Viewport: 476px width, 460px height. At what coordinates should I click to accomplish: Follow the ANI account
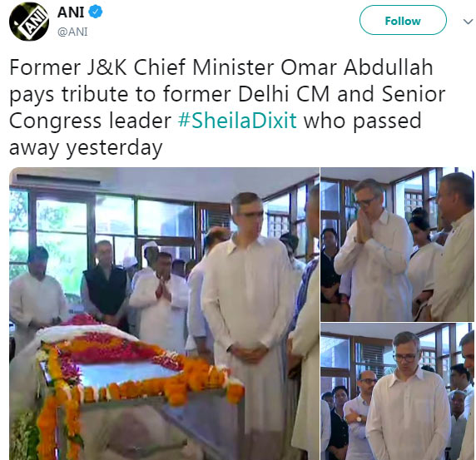403,20
